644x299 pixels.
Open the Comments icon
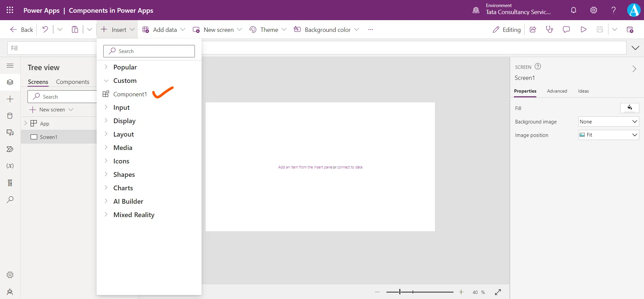pos(566,30)
